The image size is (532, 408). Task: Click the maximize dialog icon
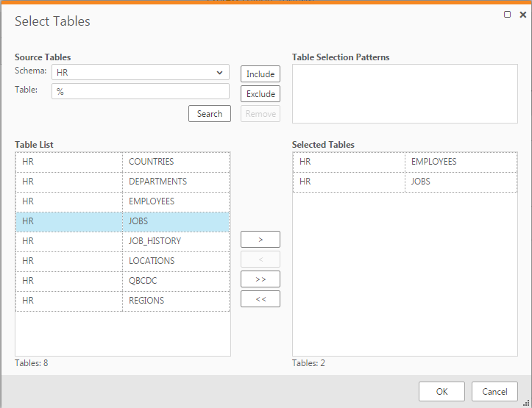click(x=508, y=14)
